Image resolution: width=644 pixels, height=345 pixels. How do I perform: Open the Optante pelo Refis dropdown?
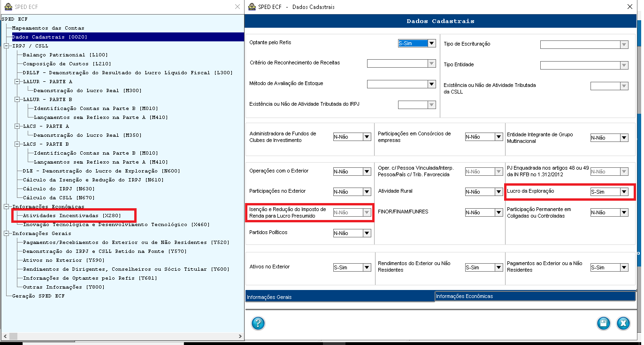(x=432, y=43)
